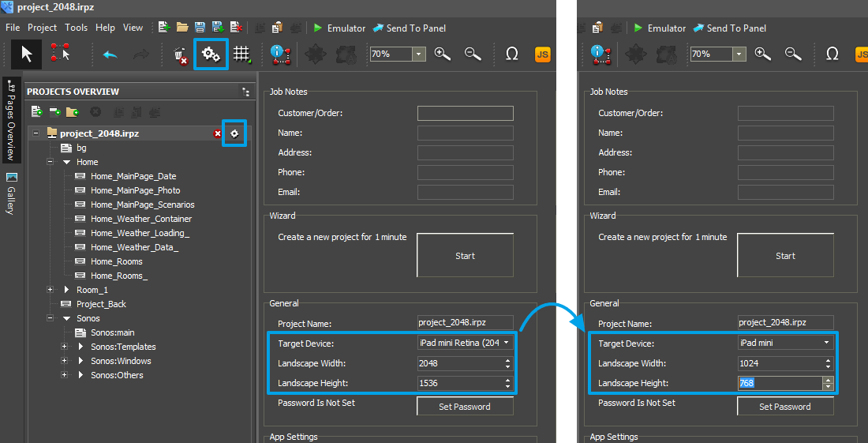Toggle the grid icon in the toolbar
868x443 pixels.
[x=241, y=54]
